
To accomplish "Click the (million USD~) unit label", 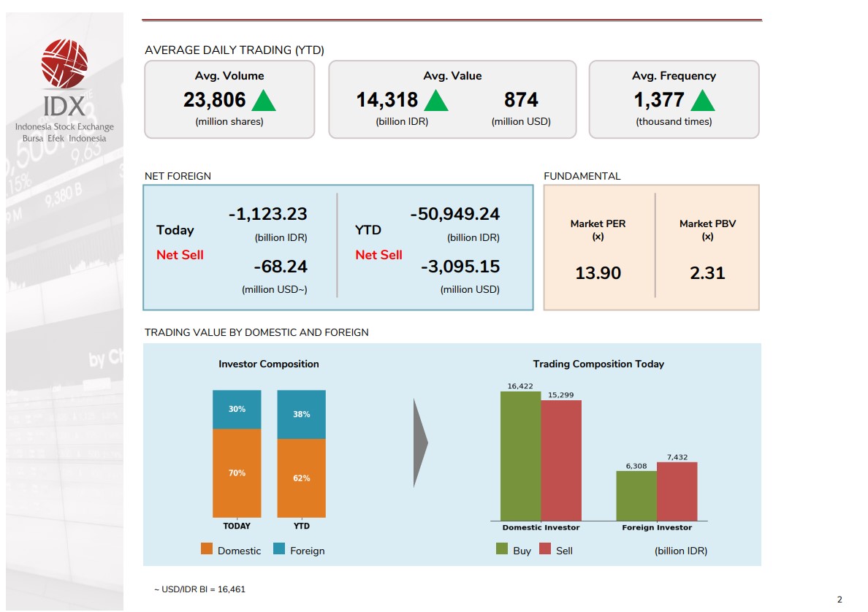I will [275, 289].
